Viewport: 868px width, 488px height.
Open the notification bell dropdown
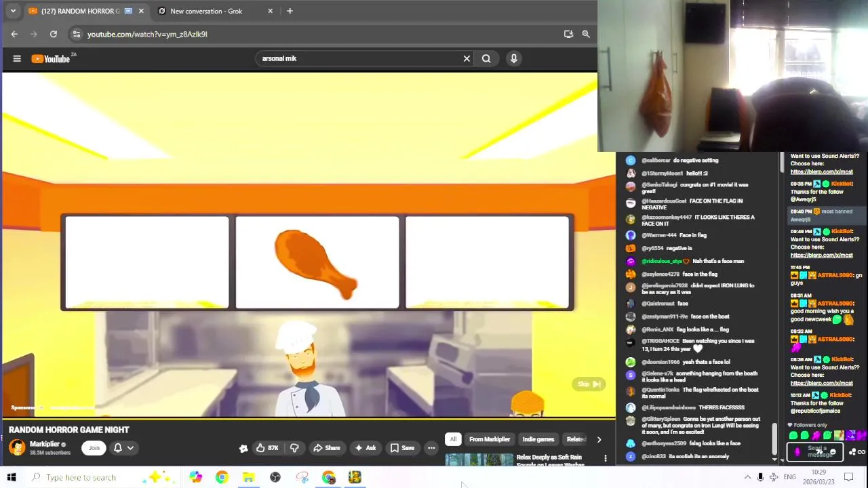point(123,448)
